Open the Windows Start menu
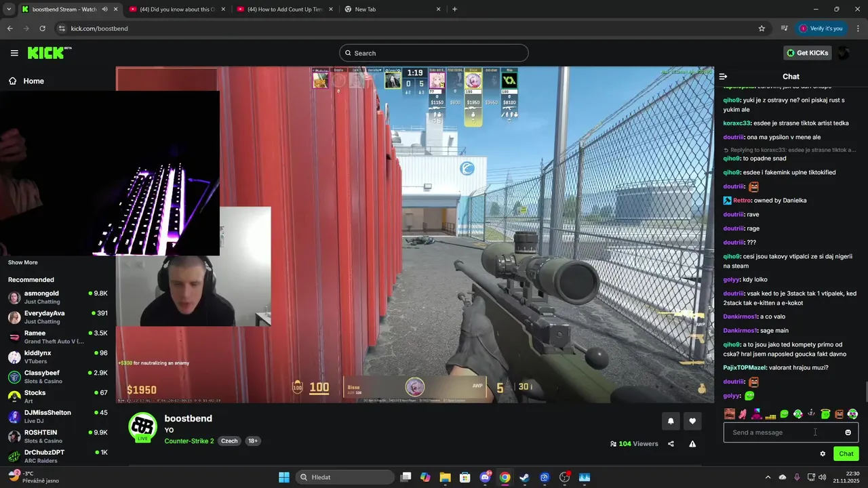Image resolution: width=868 pixels, height=488 pixels. coord(284,477)
